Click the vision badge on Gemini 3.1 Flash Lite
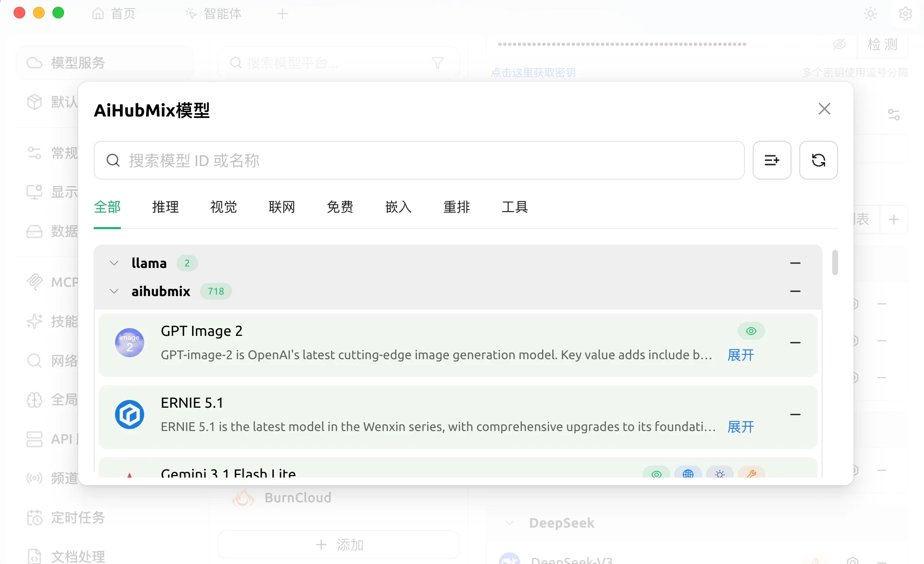 656,473
